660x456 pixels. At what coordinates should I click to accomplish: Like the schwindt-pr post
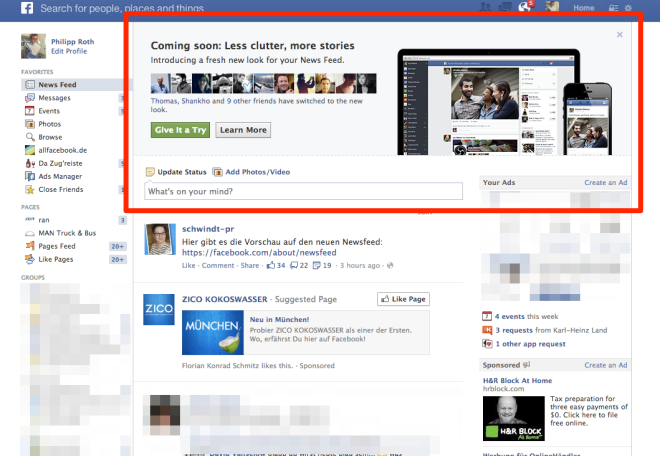pos(188,266)
